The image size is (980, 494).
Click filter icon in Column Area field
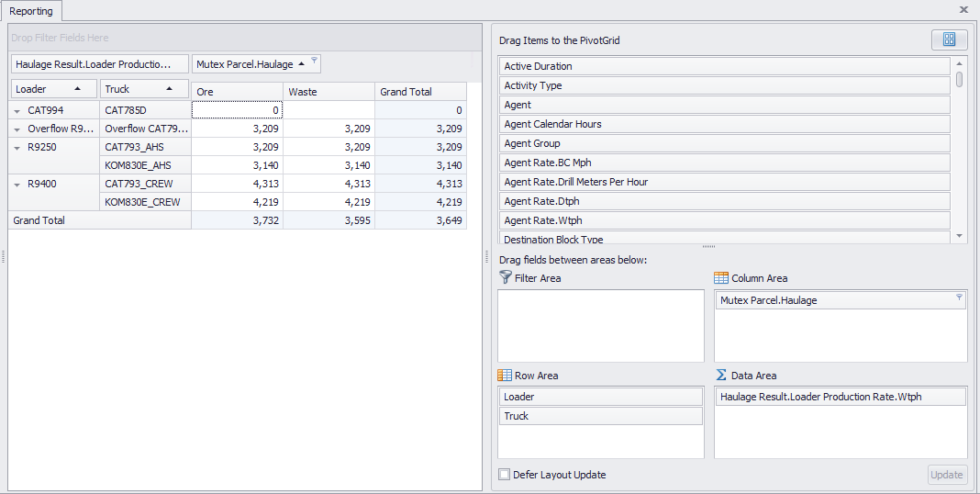(959, 298)
